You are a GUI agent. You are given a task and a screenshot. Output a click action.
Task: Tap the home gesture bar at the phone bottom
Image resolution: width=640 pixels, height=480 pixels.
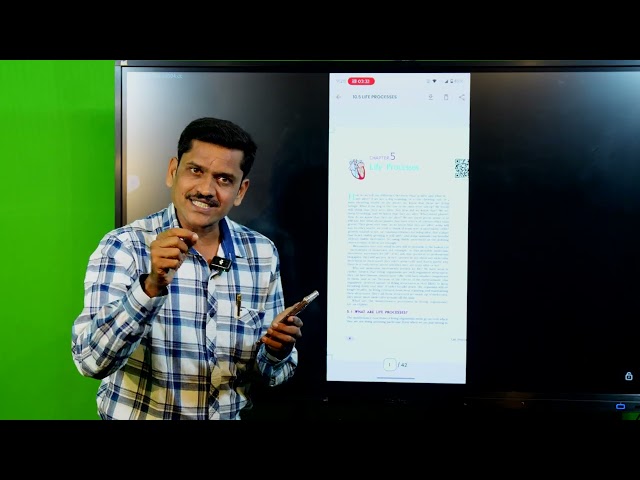tap(396, 378)
